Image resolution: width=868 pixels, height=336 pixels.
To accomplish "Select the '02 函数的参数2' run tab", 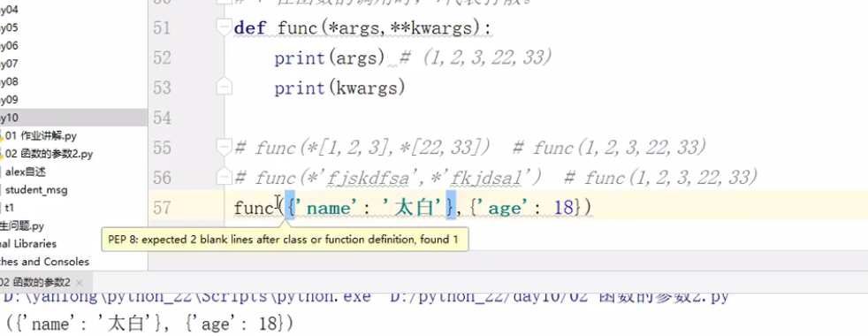I will pos(34,282).
